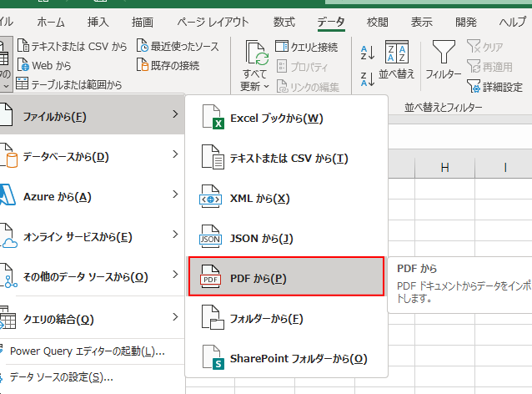This screenshot has height=394, width=532.
Task: Choose XML から(X)
Action: 286,199
